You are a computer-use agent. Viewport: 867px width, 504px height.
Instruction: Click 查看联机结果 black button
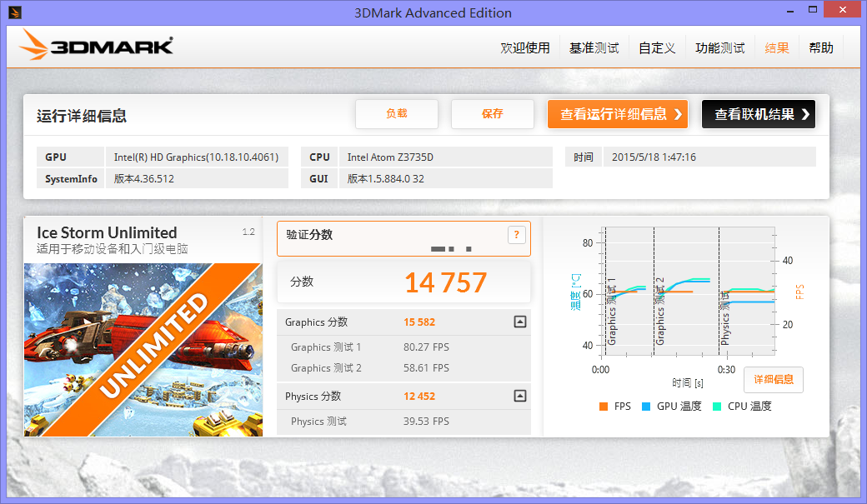[759, 114]
